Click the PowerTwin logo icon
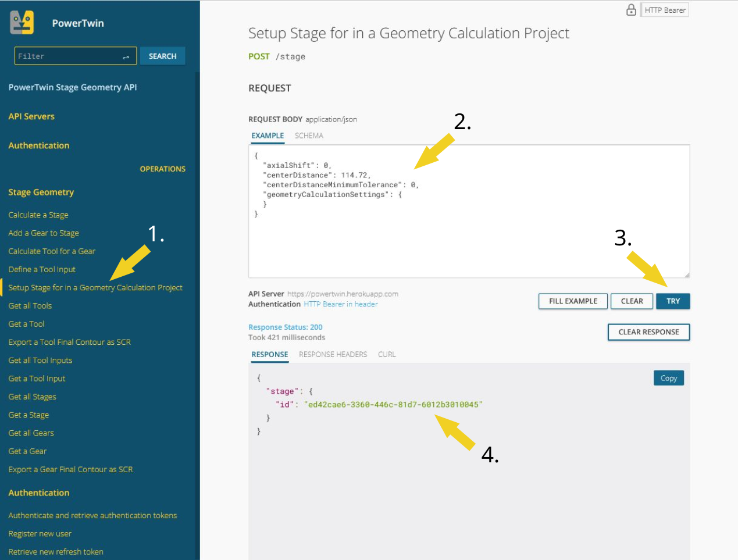 click(22, 23)
